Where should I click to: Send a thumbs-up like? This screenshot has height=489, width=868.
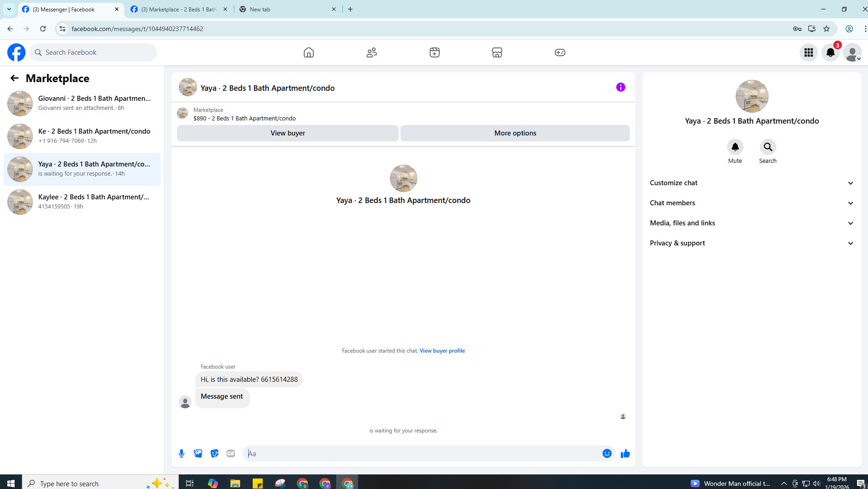pyautogui.click(x=625, y=453)
